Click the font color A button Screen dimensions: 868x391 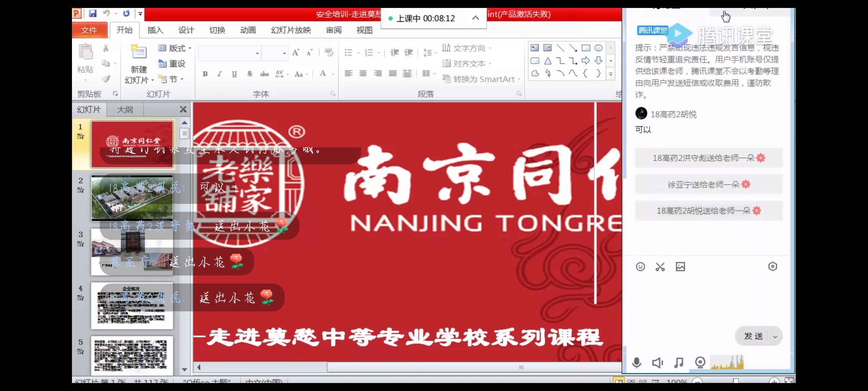[323, 74]
